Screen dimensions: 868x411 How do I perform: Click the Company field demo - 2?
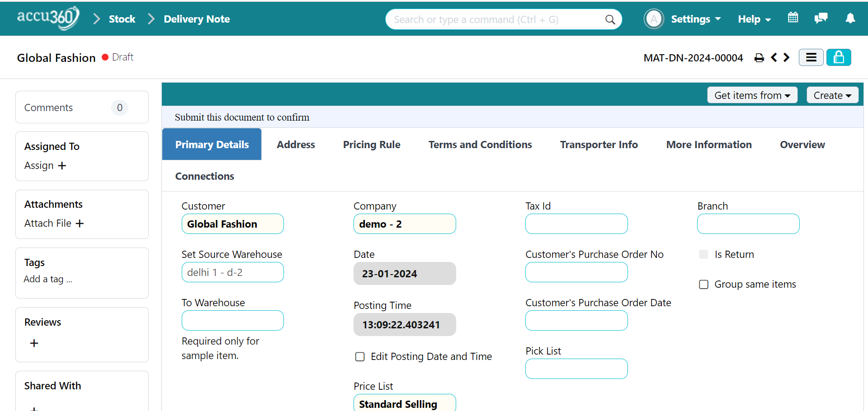405,224
